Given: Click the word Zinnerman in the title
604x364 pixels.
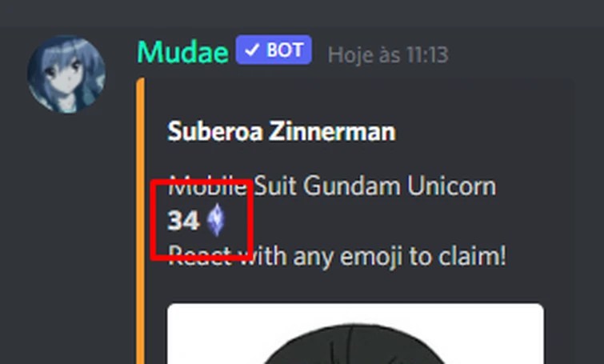Looking at the screenshot, I should (332, 131).
